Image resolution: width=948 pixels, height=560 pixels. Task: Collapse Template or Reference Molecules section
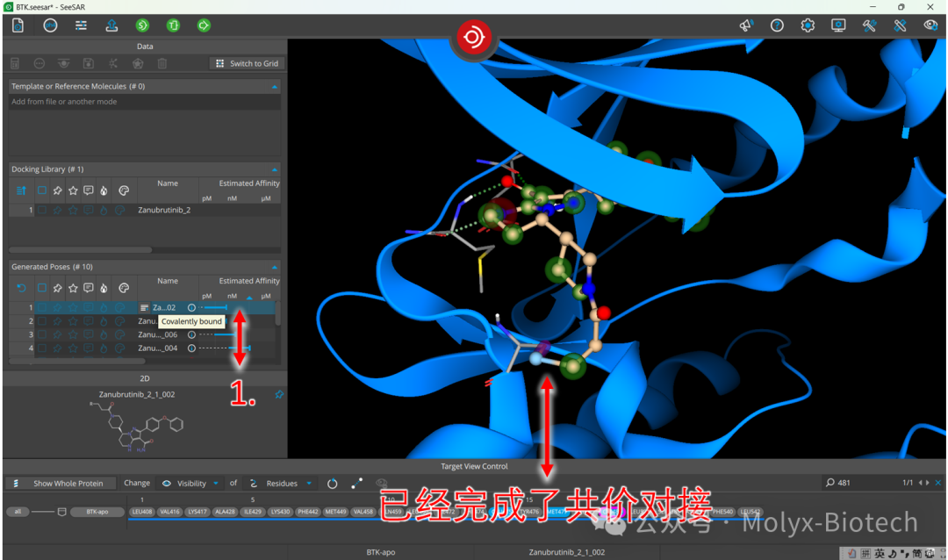(x=275, y=87)
